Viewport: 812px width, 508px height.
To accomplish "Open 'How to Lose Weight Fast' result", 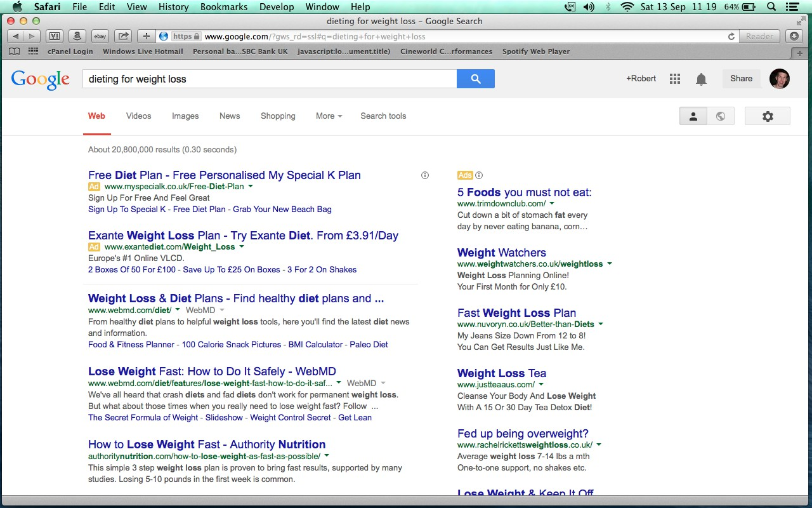I will [x=206, y=444].
